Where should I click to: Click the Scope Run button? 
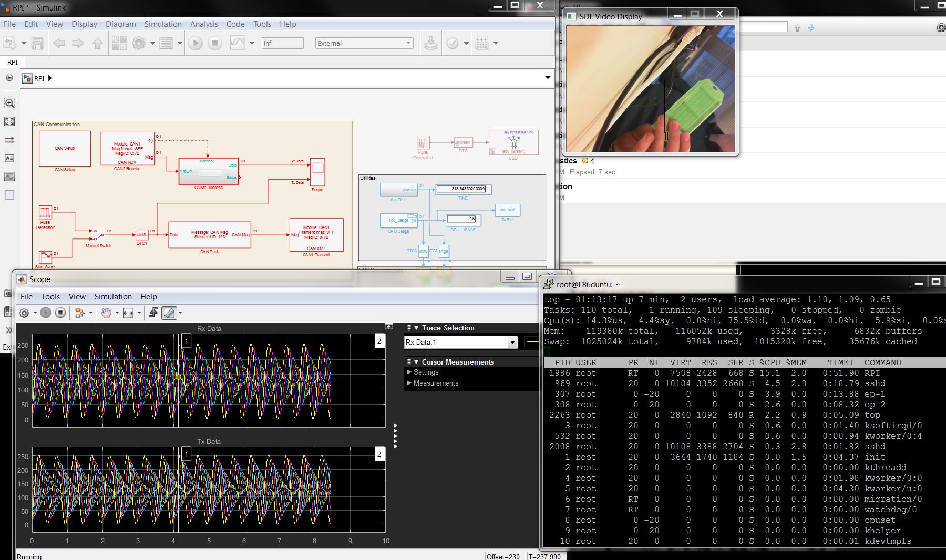(x=46, y=313)
